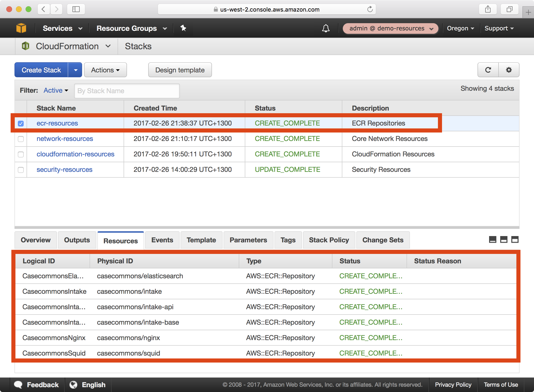Toggle Safari sidebar button
Screen dimensions: 534x392
point(76,9)
